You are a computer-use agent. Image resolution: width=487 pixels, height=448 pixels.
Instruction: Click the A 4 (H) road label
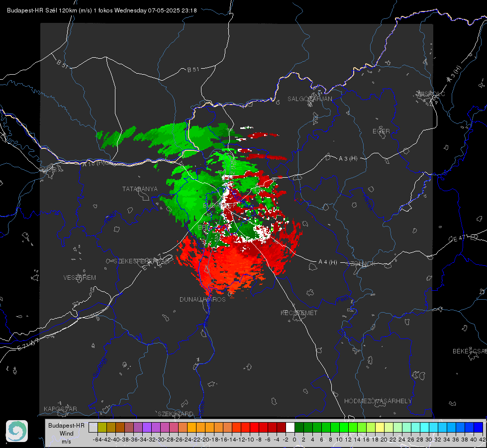328,262
